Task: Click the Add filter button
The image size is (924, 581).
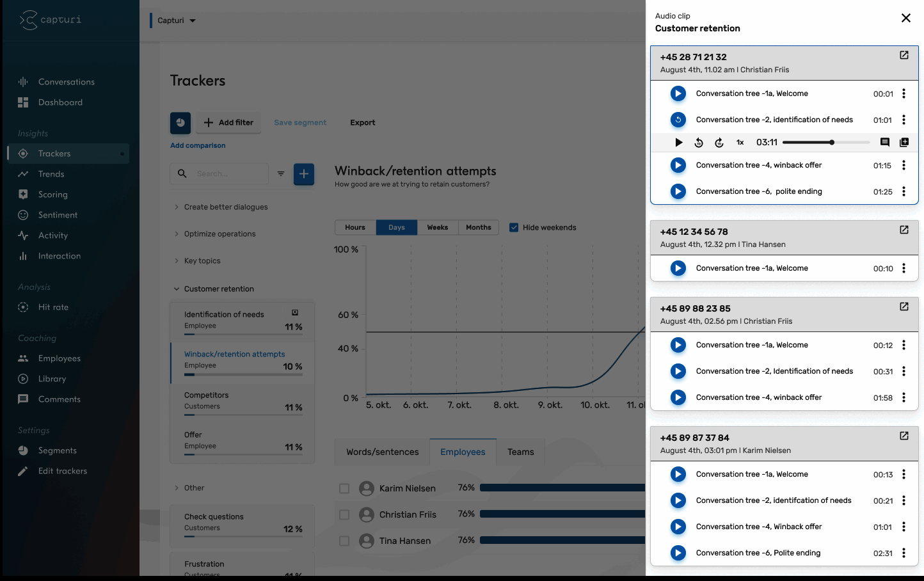Action: 228,123
